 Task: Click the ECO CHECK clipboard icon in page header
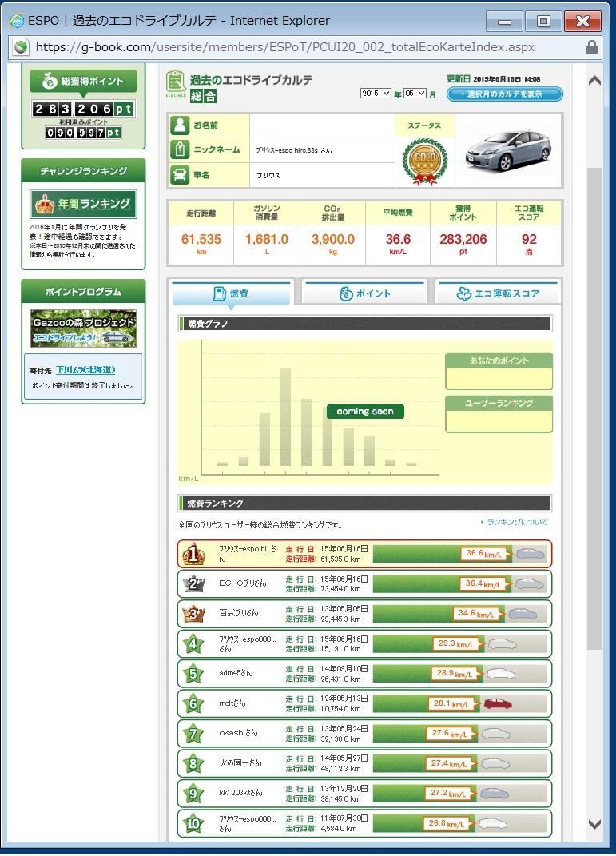click(x=176, y=84)
